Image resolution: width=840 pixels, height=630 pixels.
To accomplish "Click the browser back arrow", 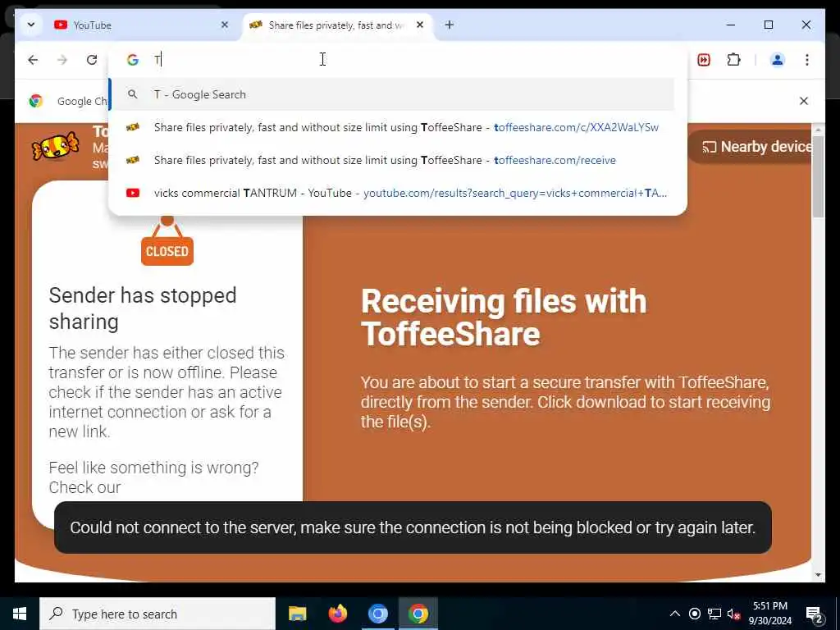I will (x=33, y=60).
